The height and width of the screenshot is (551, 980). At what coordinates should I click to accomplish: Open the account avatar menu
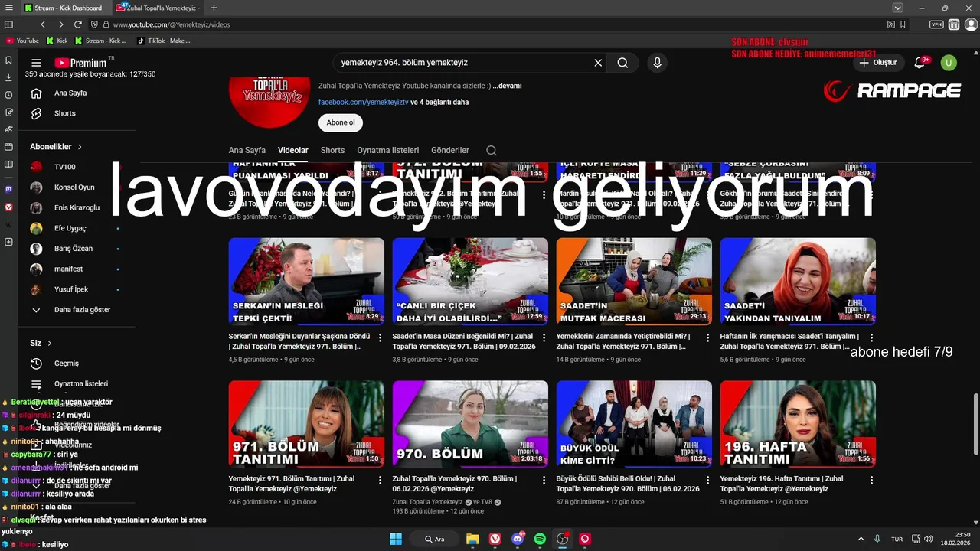(x=949, y=63)
